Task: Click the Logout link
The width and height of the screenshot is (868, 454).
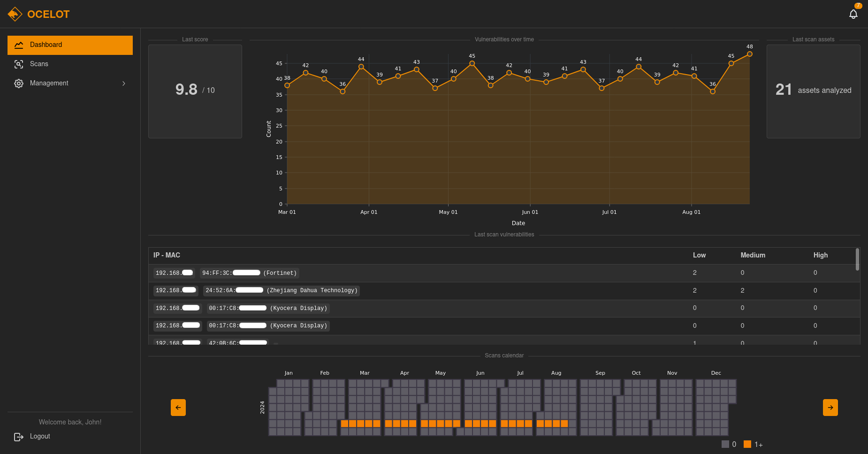Action: [40, 436]
